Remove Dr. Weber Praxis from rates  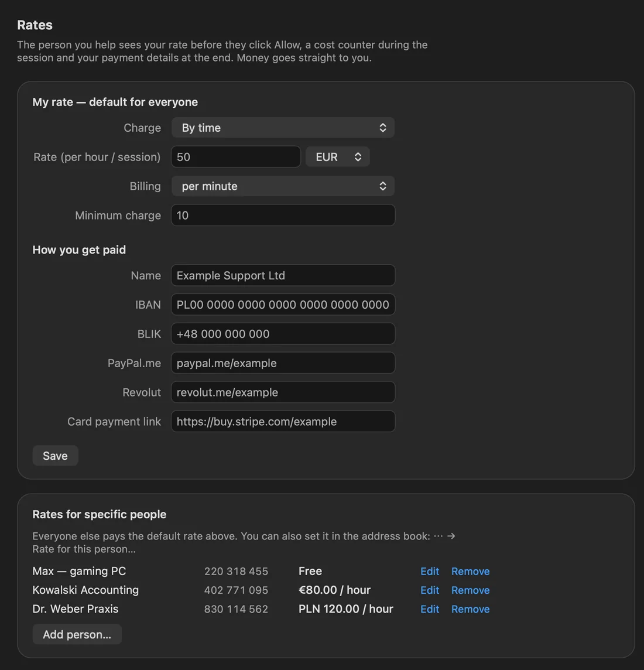point(471,609)
